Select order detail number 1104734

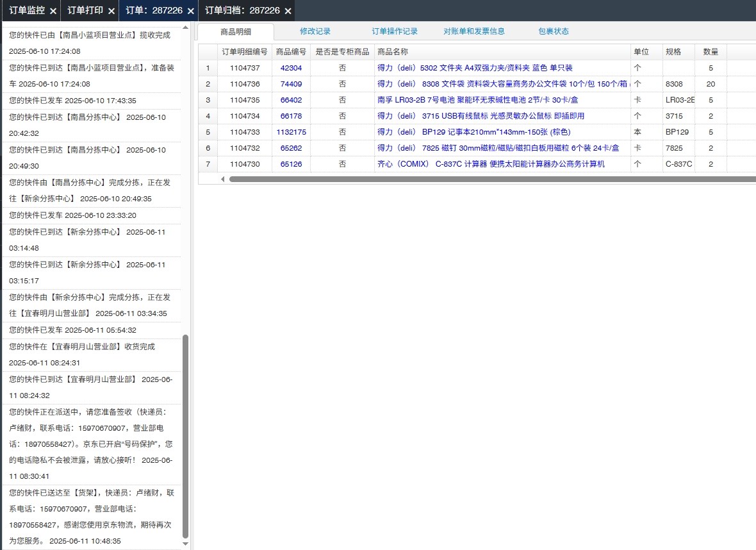[x=245, y=116]
